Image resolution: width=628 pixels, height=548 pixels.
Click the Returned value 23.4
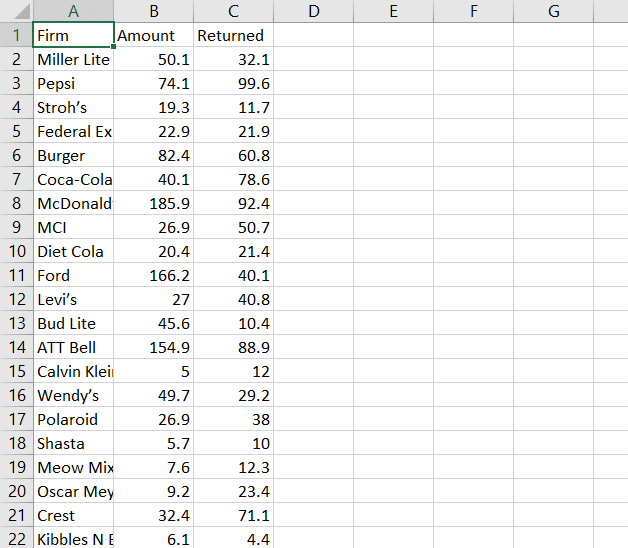233,491
